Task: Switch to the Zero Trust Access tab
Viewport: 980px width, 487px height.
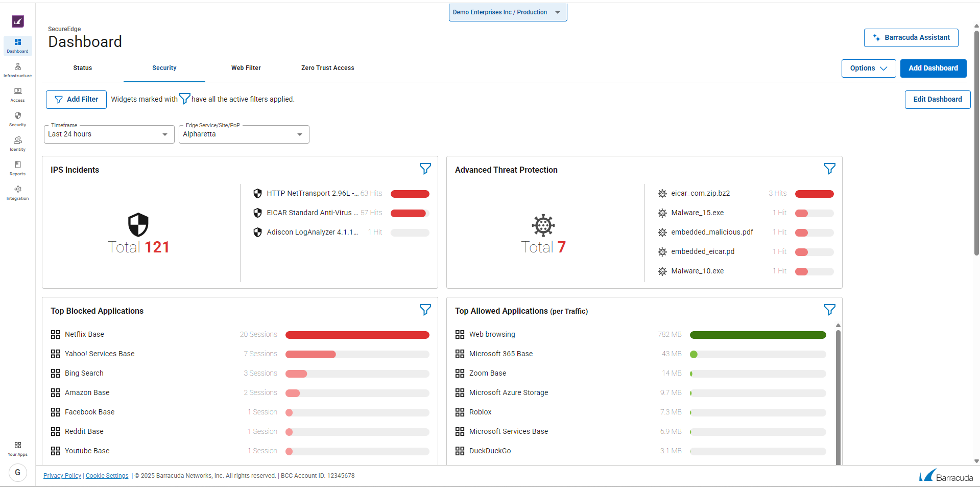Action: (327, 68)
